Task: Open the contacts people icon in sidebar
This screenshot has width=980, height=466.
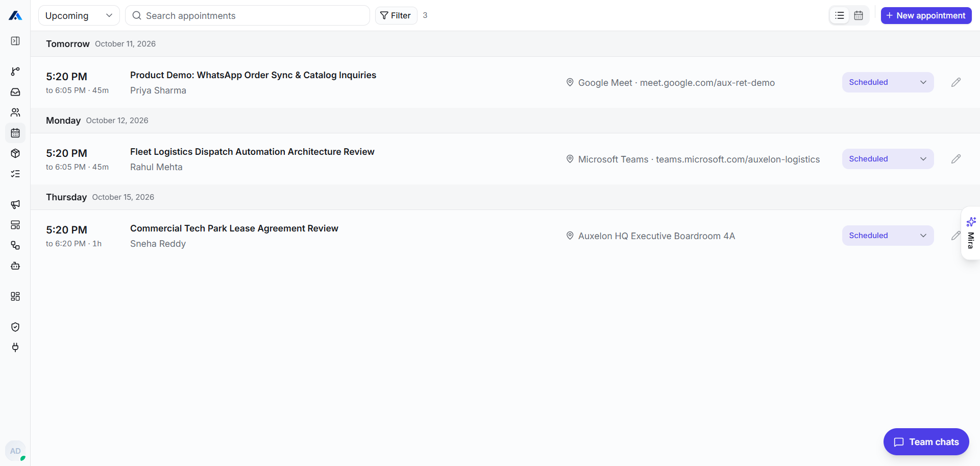Action: (x=15, y=112)
